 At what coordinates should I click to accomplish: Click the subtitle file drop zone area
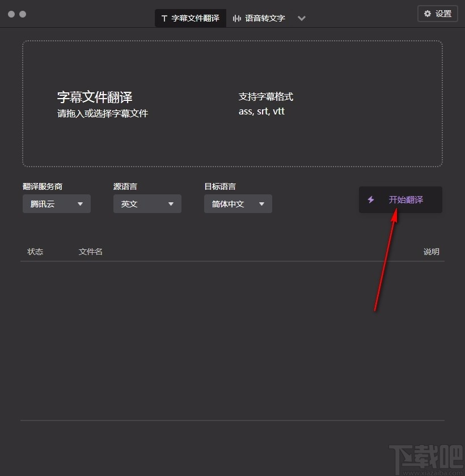232,103
